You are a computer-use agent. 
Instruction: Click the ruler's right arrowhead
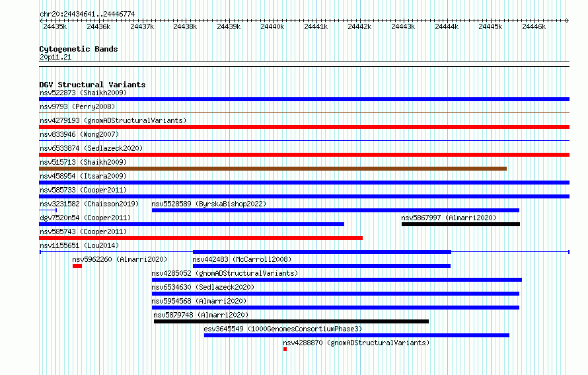[x=568, y=21]
